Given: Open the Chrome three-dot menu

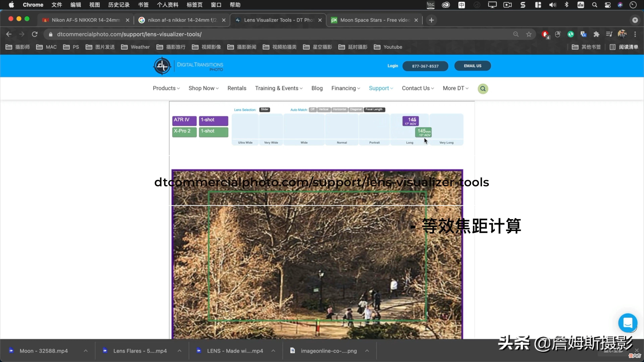Looking at the screenshot, I should pyautogui.click(x=635, y=34).
